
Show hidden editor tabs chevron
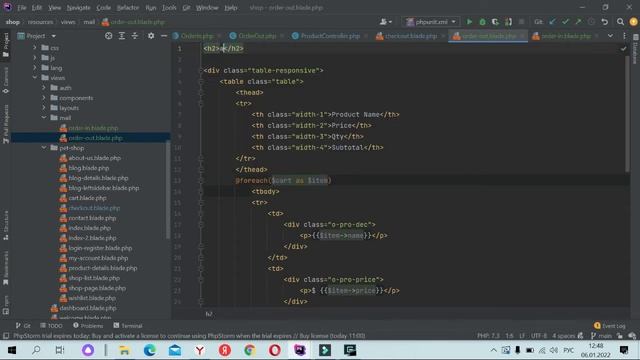(610, 36)
